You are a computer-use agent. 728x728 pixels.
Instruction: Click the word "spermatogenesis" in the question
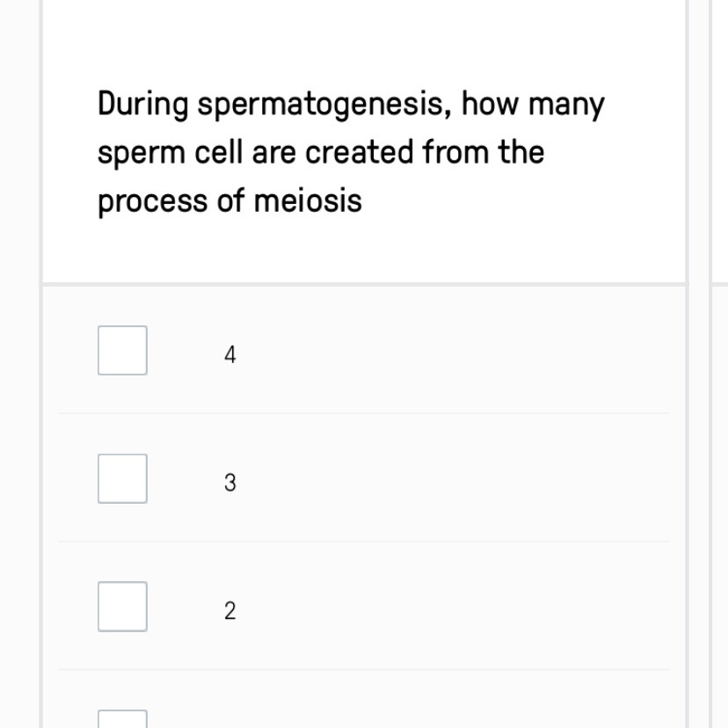click(x=324, y=105)
